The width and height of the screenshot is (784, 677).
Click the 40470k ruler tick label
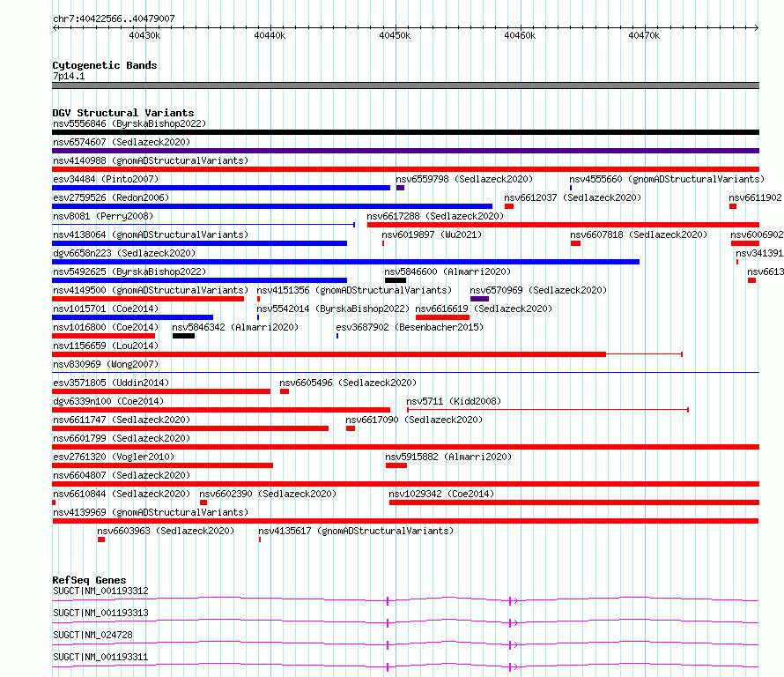[x=644, y=35]
